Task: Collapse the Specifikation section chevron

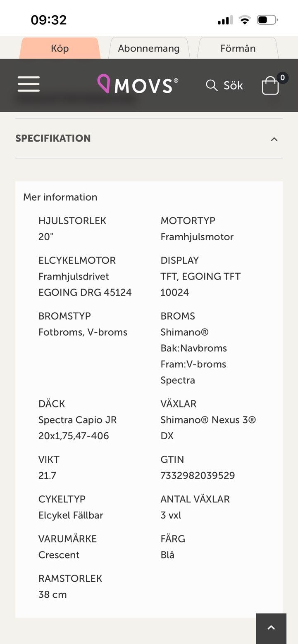Action: click(x=274, y=139)
